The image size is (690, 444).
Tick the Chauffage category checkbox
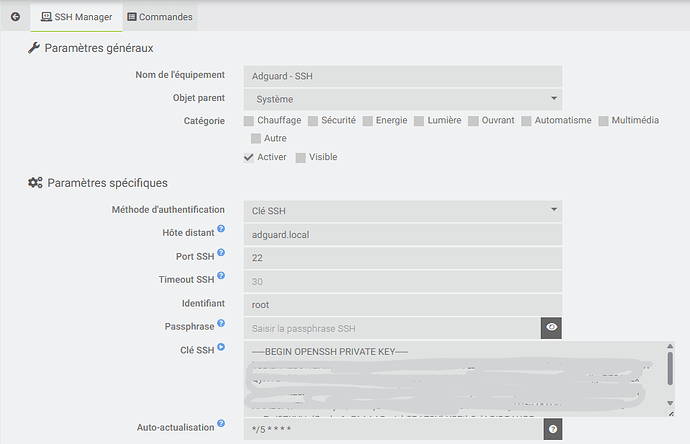coord(249,121)
